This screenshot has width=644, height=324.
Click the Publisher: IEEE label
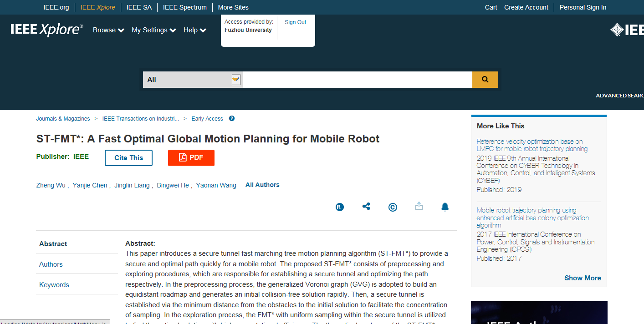(x=62, y=157)
